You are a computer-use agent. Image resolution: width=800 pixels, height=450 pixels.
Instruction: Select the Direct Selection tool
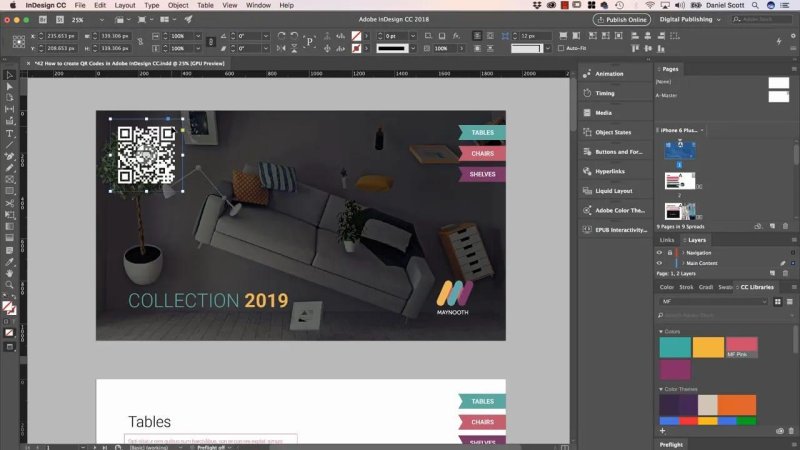pyautogui.click(x=9, y=86)
